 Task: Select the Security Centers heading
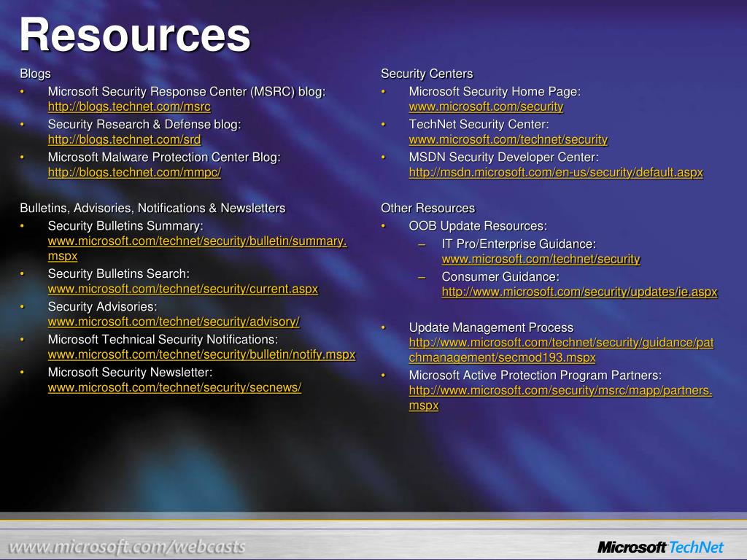pyautogui.click(x=427, y=74)
